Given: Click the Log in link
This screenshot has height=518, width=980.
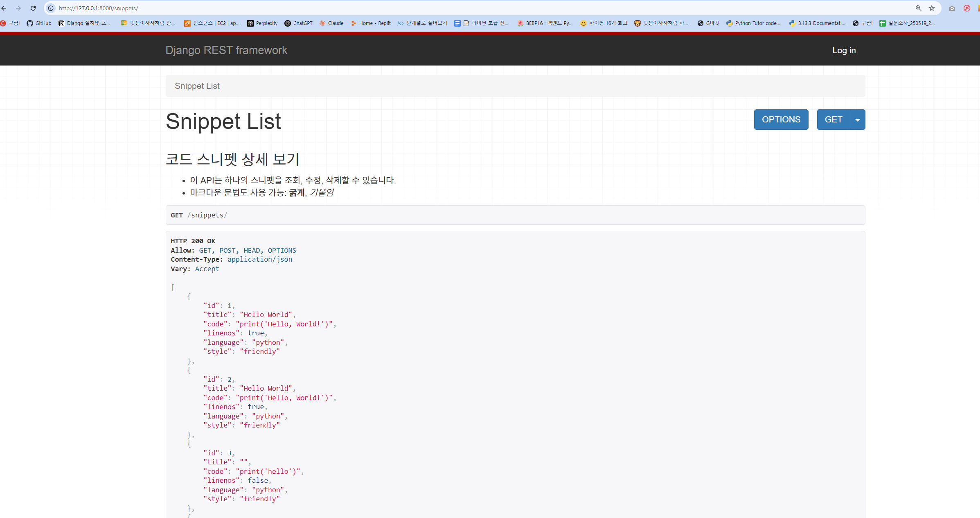Looking at the screenshot, I should [x=844, y=50].
